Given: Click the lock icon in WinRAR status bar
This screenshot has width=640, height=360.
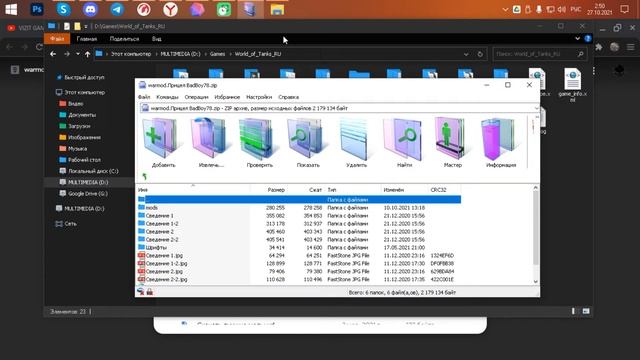Looking at the screenshot, I should pos(150,292).
